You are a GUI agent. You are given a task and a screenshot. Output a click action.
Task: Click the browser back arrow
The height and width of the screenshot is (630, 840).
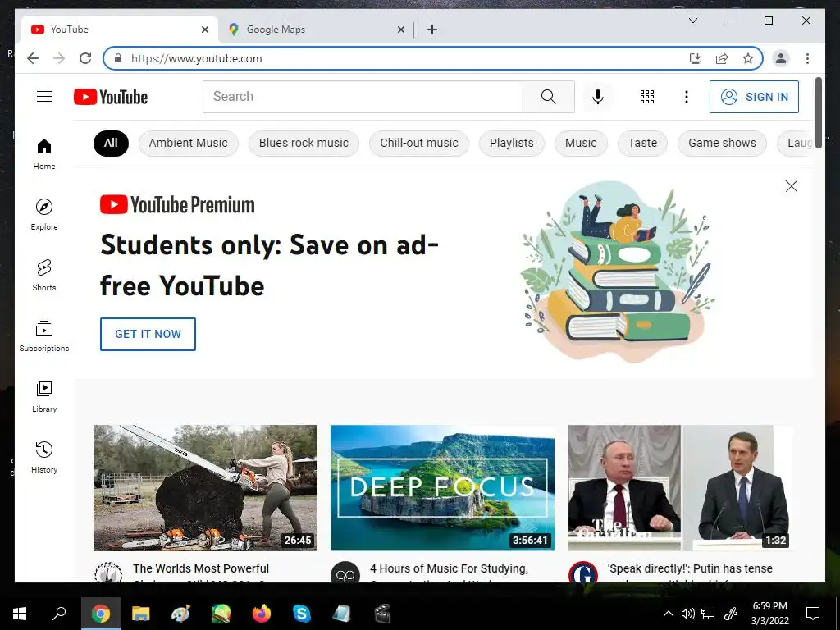point(33,58)
